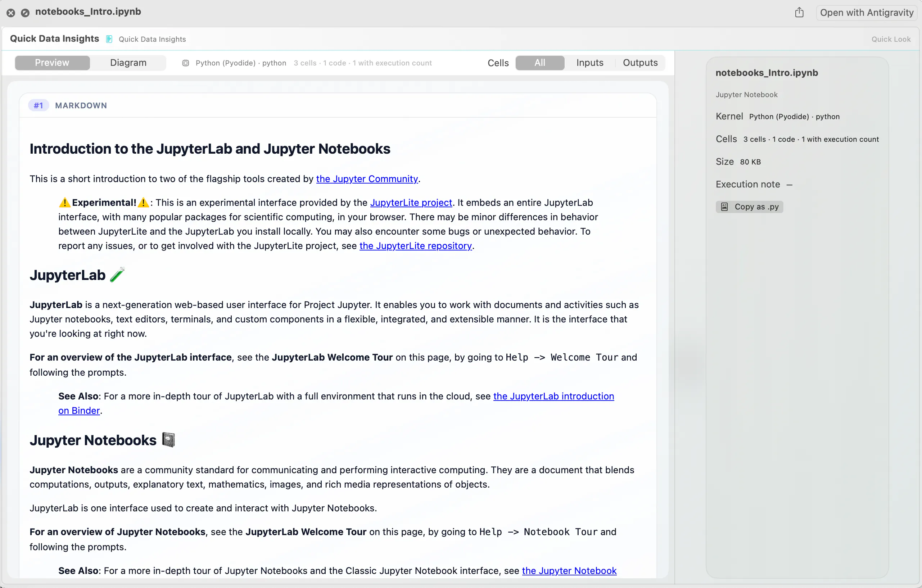922x588 pixels.
Task: Click the info panel's cells count summary
Action: coord(811,139)
